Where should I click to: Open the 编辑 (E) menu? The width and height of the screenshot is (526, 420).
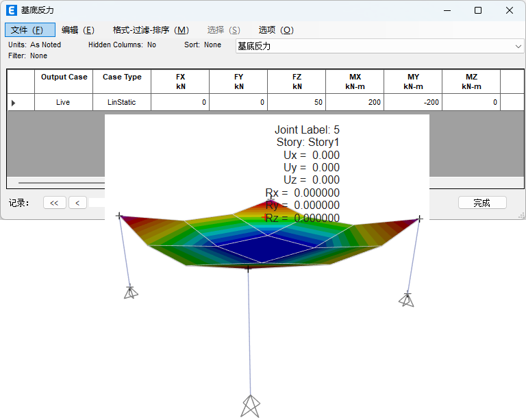pos(77,30)
